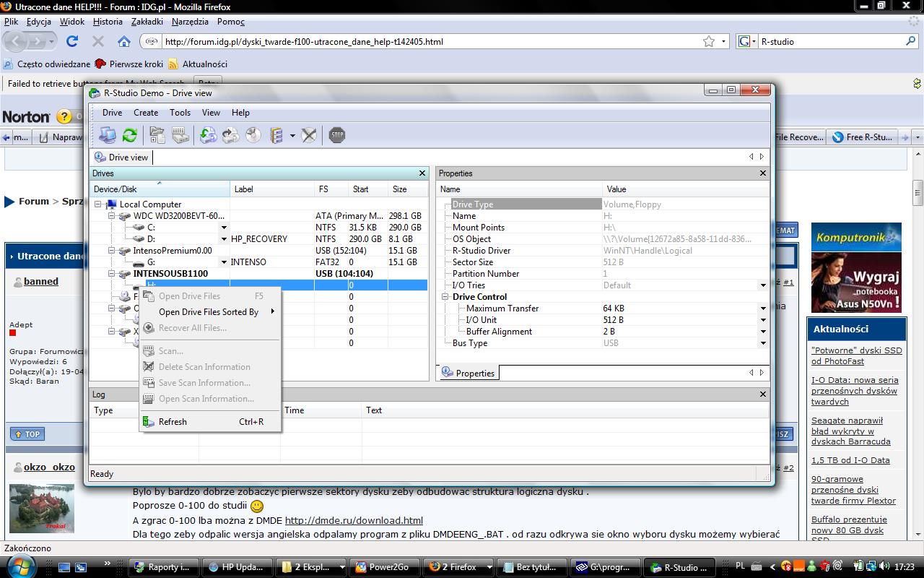Click the Label column header in Drives
The width and height of the screenshot is (924, 578).
(272, 189)
